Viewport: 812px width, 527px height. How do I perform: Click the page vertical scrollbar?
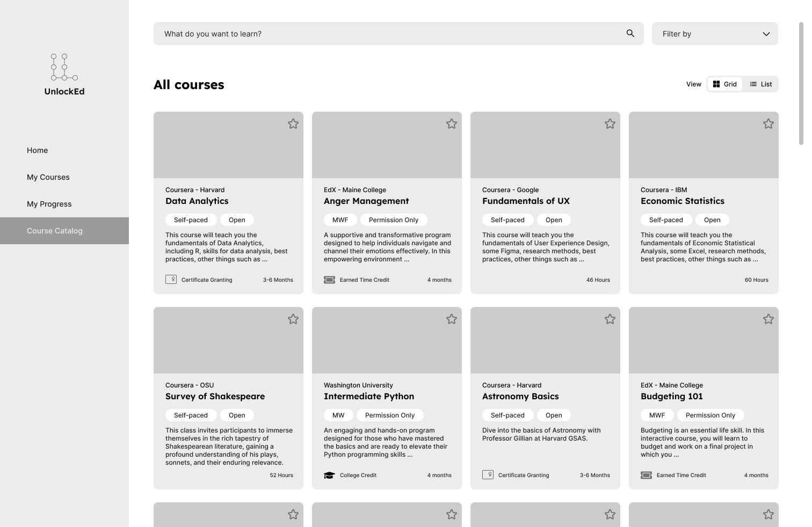coord(801,83)
